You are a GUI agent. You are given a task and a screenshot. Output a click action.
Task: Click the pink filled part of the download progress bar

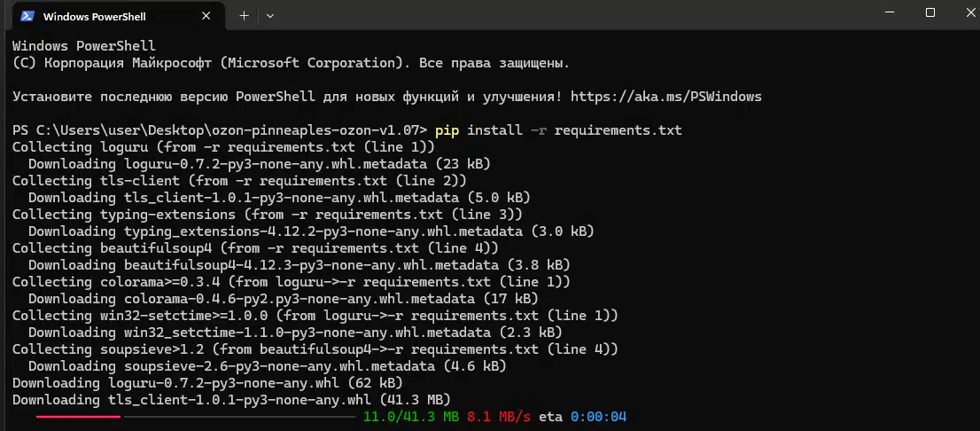point(78,417)
